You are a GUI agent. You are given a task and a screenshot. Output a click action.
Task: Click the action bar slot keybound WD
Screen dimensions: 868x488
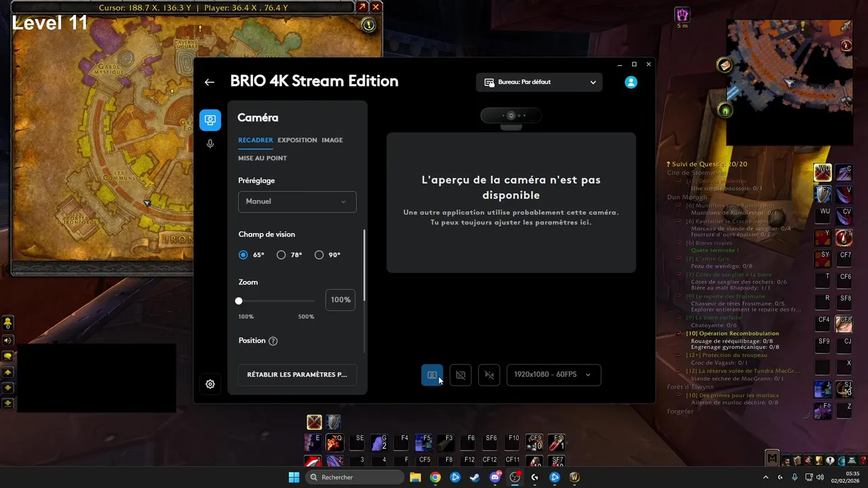click(x=823, y=172)
